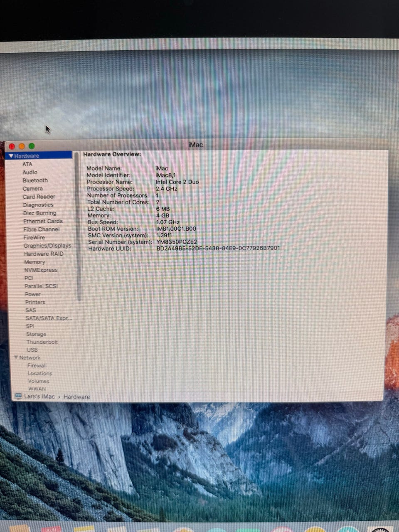Click the Hardware UUID value
Screen dimensions: 399x532
click(218, 249)
